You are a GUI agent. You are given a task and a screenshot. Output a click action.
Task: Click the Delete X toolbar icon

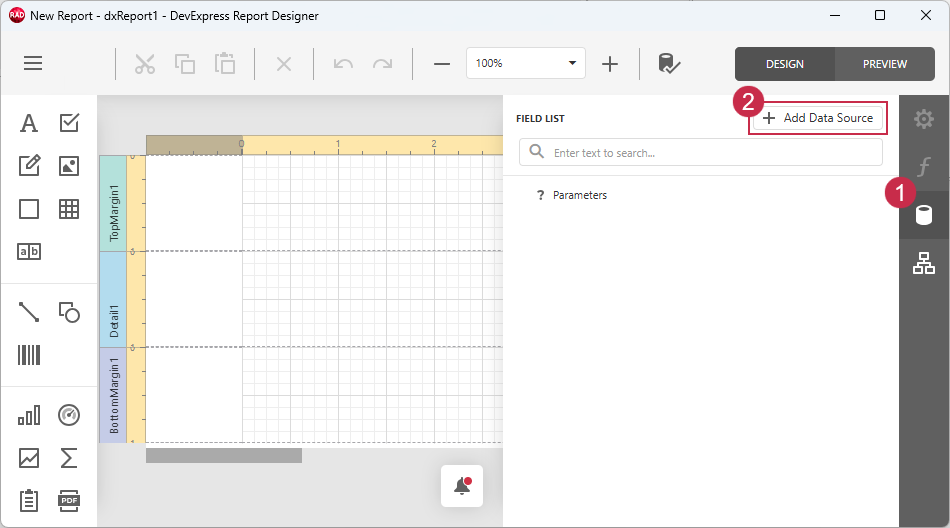point(284,64)
